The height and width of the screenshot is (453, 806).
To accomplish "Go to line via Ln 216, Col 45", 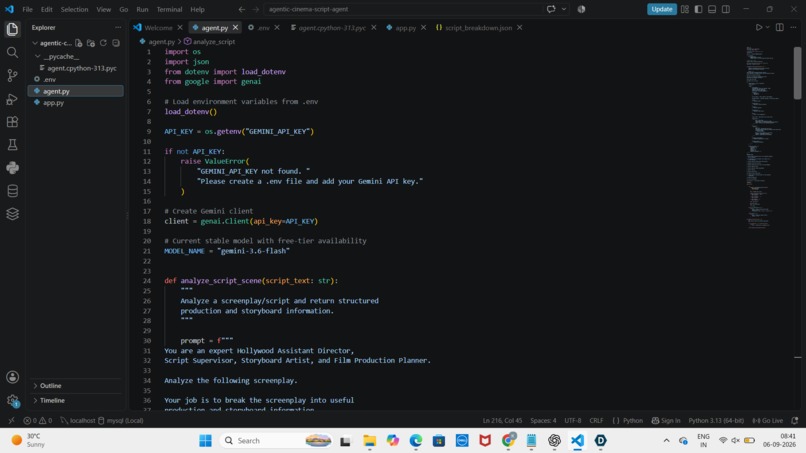I will 502,420.
